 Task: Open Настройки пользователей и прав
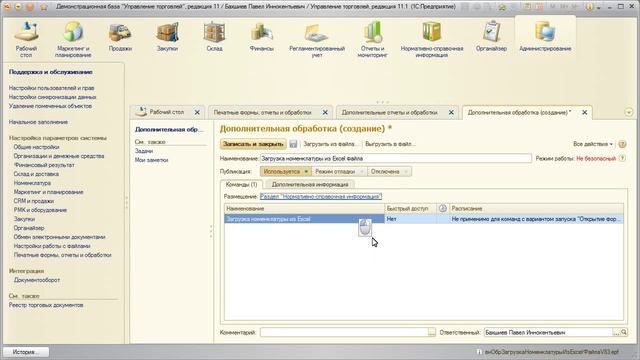[x=51, y=88]
